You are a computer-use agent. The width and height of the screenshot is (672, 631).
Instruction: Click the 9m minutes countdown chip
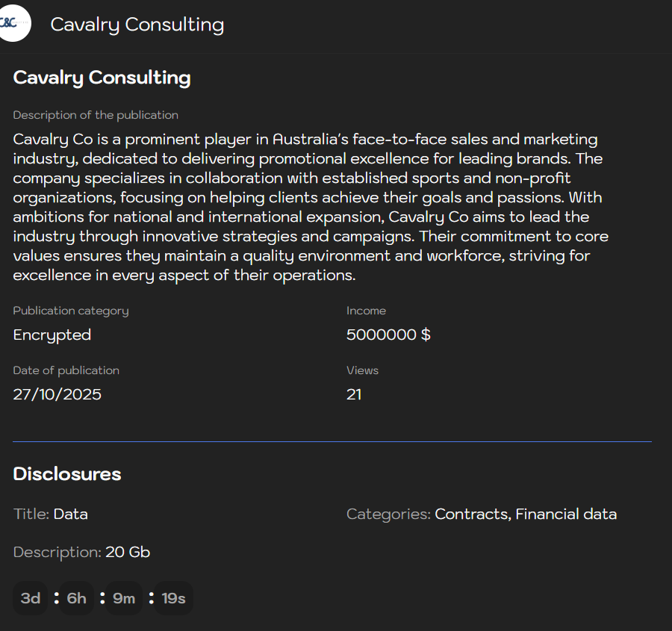tap(124, 597)
